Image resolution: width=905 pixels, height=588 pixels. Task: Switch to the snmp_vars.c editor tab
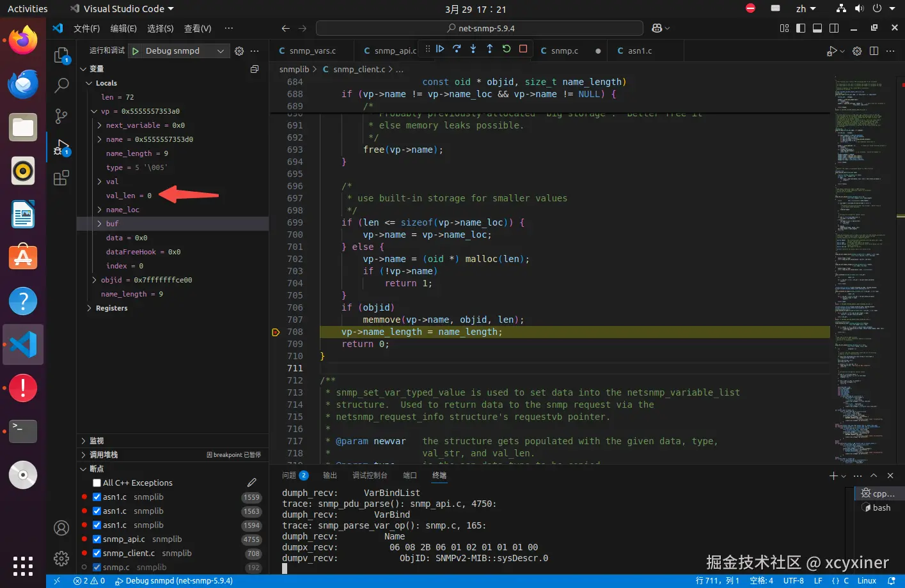(x=312, y=51)
